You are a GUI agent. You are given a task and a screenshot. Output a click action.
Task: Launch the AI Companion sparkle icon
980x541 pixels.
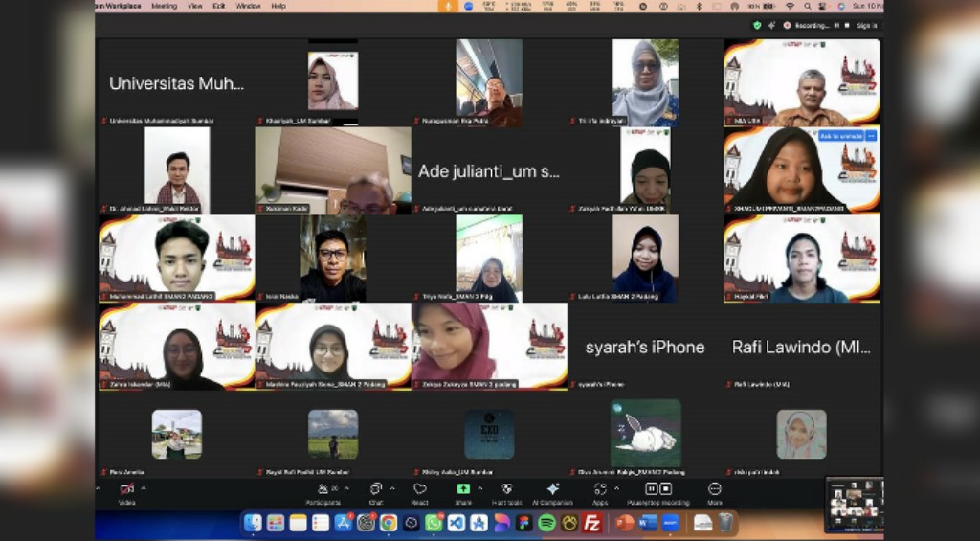tap(552, 490)
